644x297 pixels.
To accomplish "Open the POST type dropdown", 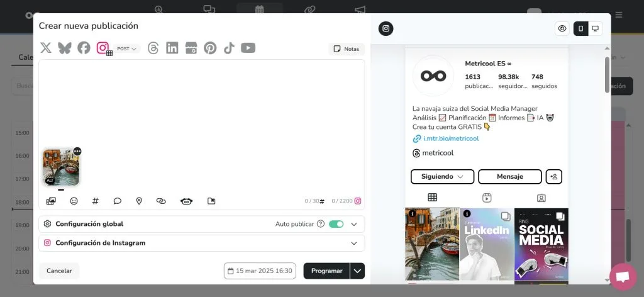I will 127,48.
